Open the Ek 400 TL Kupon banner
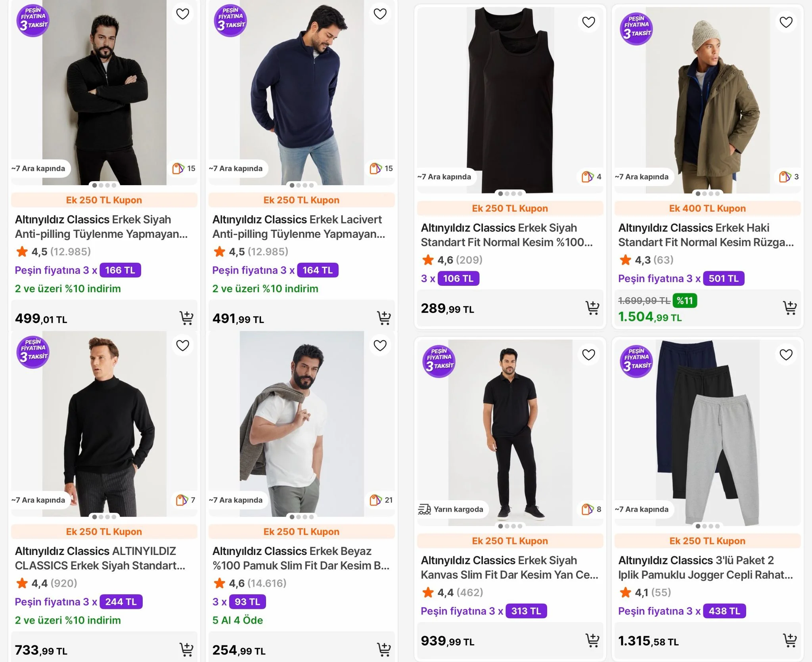The width and height of the screenshot is (812, 662). pyautogui.click(x=707, y=209)
